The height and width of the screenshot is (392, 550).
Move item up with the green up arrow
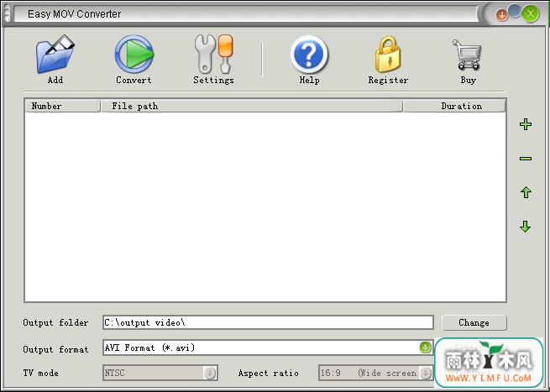tap(526, 192)
